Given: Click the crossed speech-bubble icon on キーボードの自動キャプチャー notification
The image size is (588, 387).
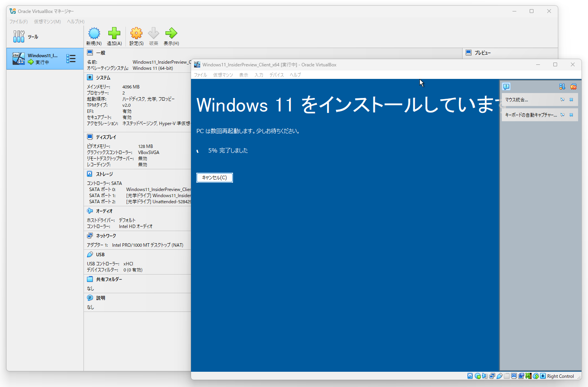Looking at the screenshot, I should [x=562, y=115].
